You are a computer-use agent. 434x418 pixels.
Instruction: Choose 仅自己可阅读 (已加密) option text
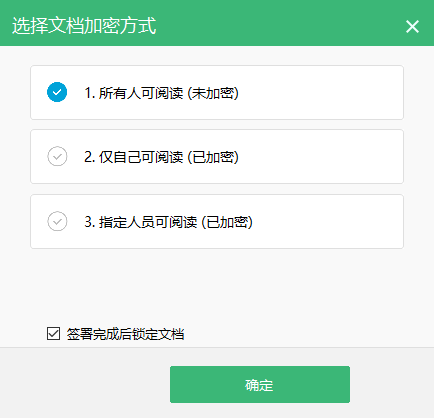pyautogui.click(x=162, y=157)
